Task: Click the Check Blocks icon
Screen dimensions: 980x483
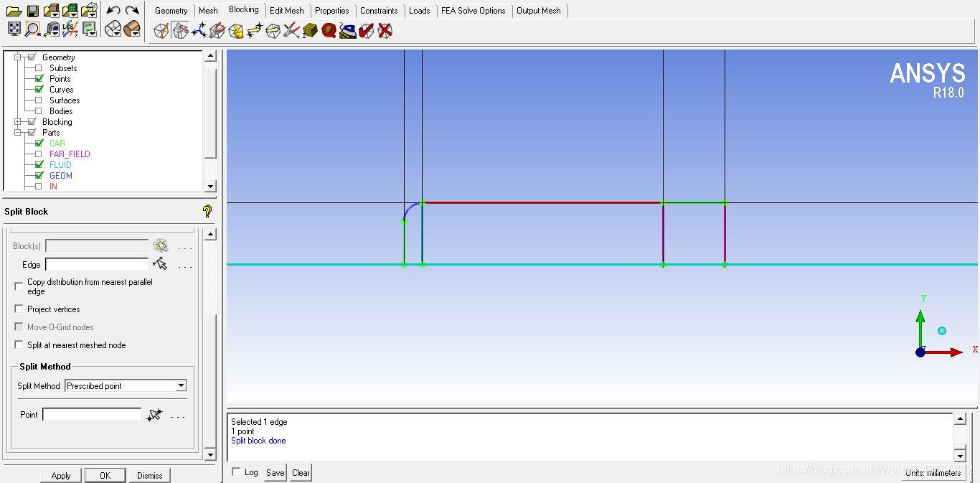Action: (x=366, y=30)
